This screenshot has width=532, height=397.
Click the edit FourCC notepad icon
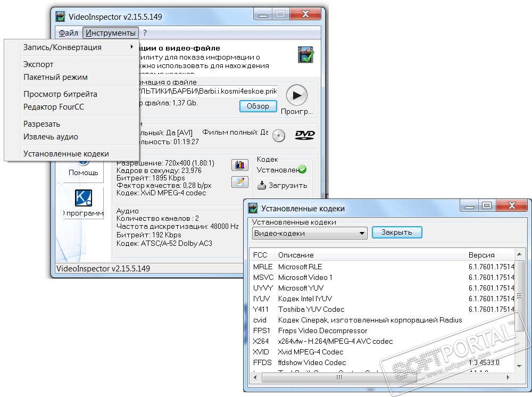240,182
